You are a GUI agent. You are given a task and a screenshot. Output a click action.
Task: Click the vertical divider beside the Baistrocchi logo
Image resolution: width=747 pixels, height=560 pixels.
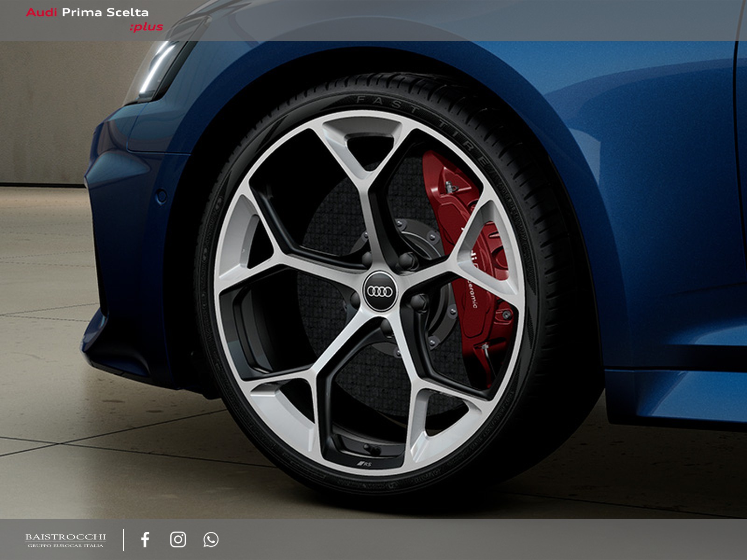[124, 539]
